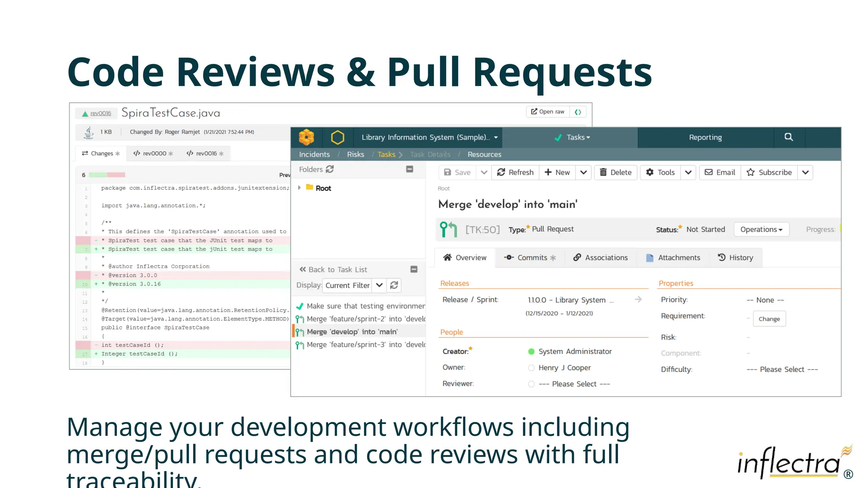Image resolution: width=868 pixels, height=488 pixels.
Task: Click the Requirement Change button
Action: click(769, 319)
